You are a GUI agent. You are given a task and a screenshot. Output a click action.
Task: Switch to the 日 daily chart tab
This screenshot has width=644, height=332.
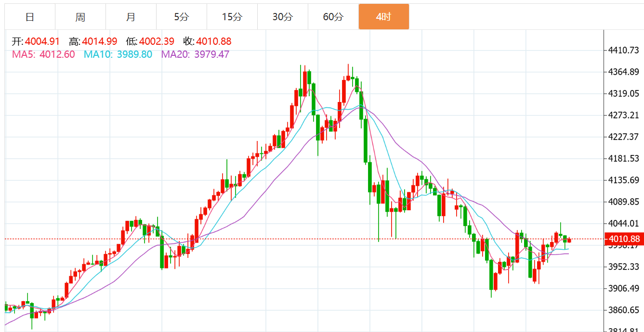(x=30, y=17)
